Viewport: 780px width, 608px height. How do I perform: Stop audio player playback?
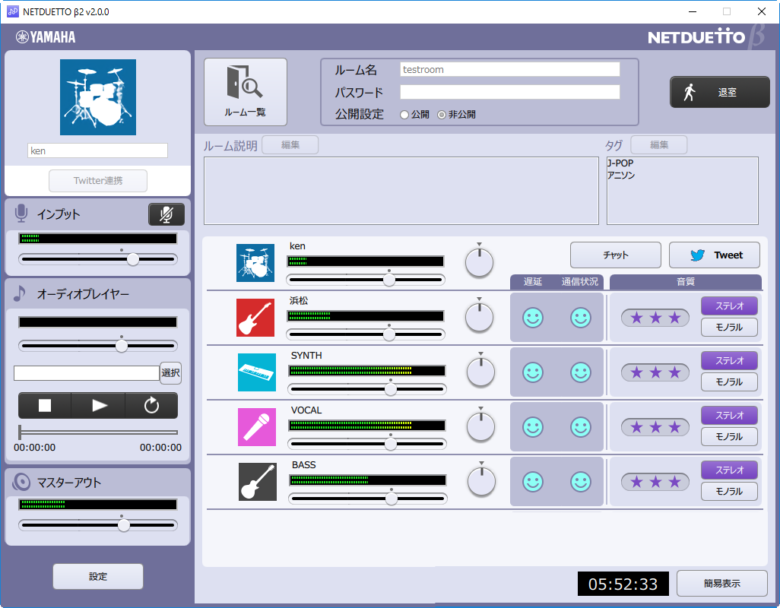click(45, 405)
